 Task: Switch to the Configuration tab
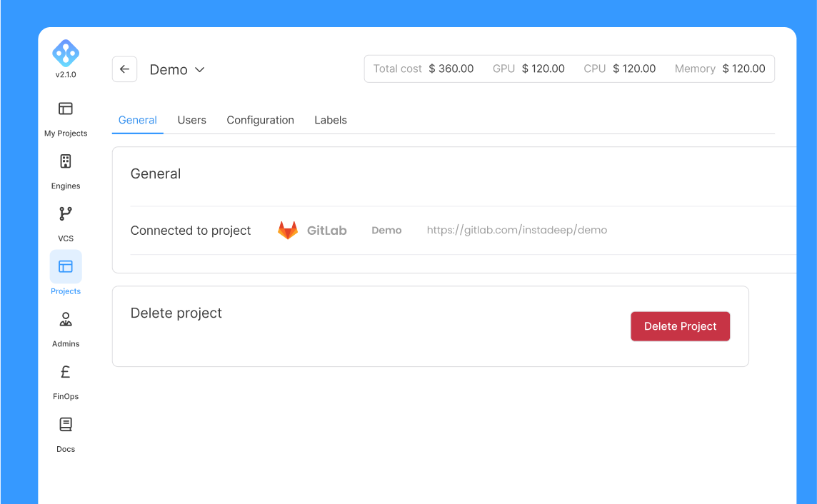coord(261,120)
